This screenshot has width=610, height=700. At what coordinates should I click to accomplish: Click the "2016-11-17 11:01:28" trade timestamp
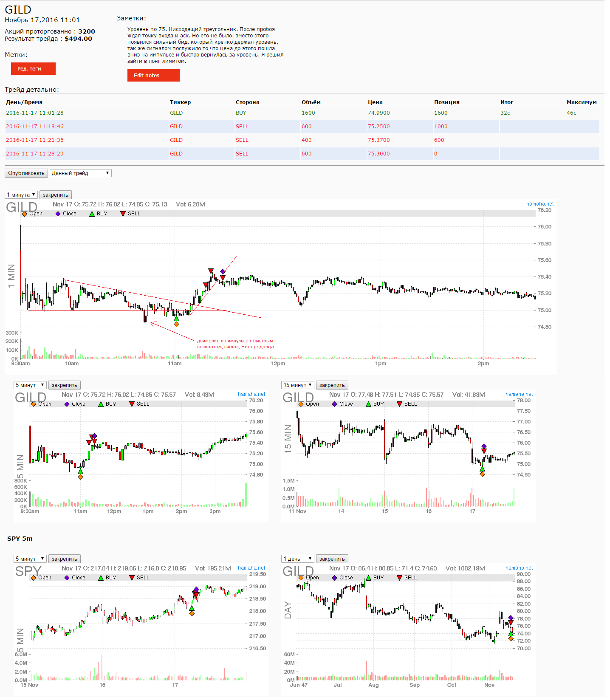[35, 113]
